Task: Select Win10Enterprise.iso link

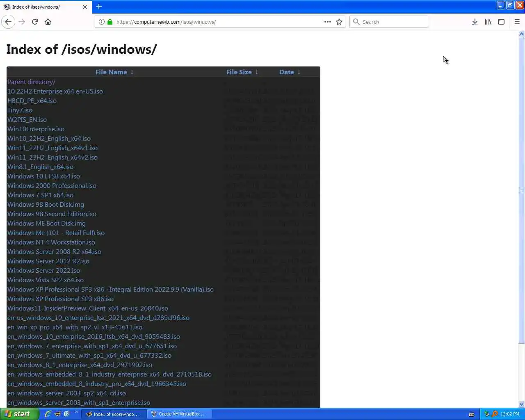Action: [36, 129]
